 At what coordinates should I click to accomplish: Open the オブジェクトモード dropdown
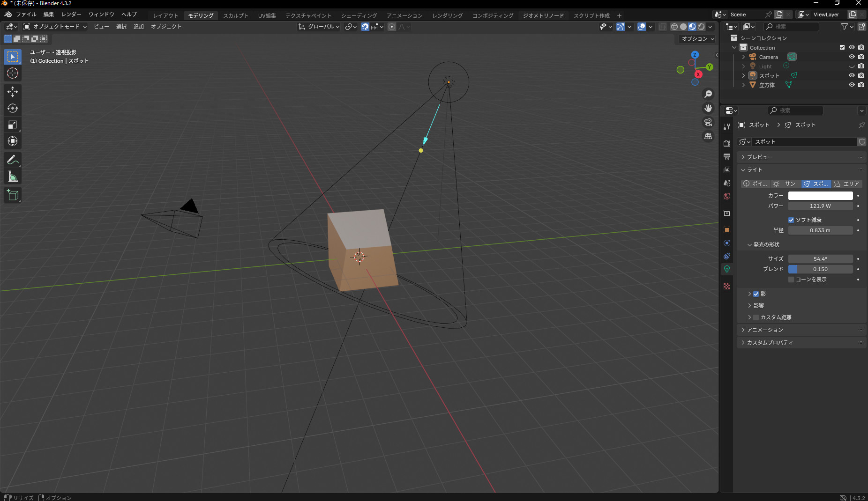point(55,27)
